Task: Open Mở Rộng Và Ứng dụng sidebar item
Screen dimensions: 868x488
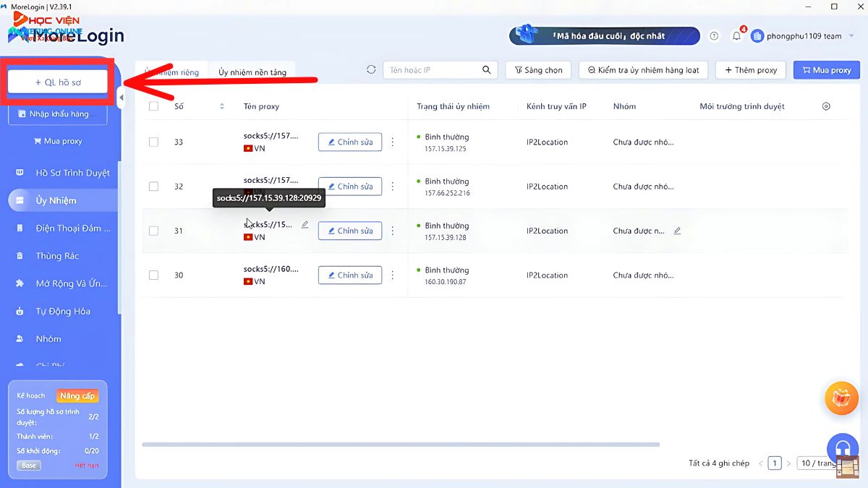Action: 63,283
